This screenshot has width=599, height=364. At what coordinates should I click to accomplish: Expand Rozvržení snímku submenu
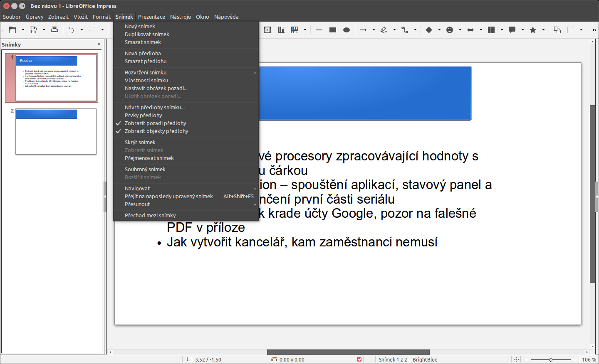click(186, 72)
